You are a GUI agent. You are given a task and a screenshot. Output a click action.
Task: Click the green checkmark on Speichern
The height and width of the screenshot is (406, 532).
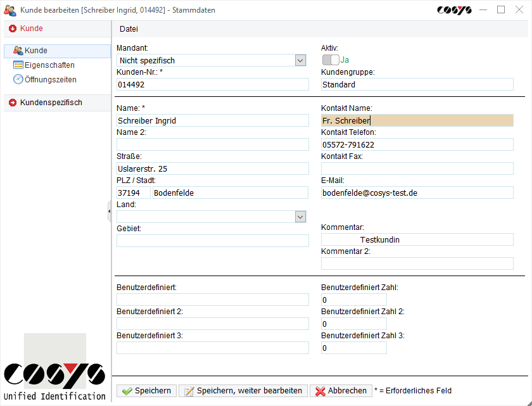127,390
